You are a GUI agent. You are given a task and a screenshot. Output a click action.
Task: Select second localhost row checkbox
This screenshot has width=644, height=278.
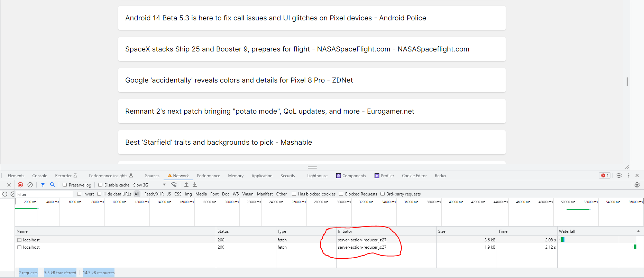pos(19,247)
